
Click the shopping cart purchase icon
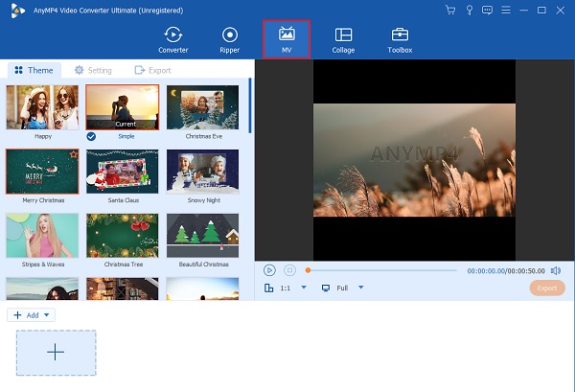tap(450, 11)
